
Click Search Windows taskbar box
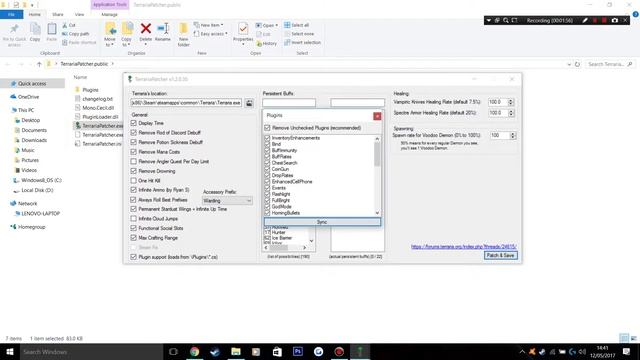tap(91, 351)
